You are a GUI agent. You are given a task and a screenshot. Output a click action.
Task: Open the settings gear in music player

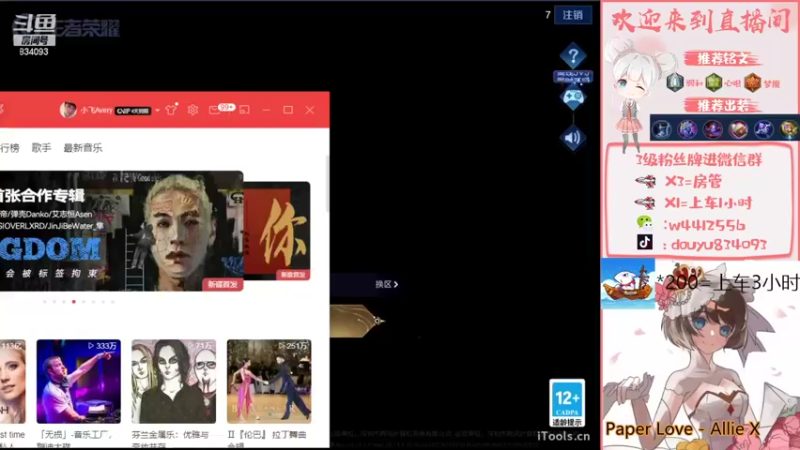pos(192,110)
